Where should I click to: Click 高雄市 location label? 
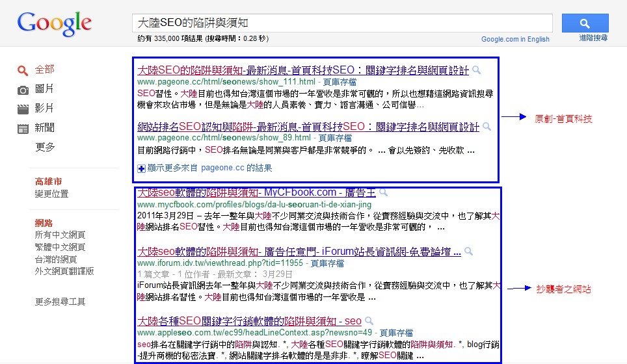click(x=48, y=181)
